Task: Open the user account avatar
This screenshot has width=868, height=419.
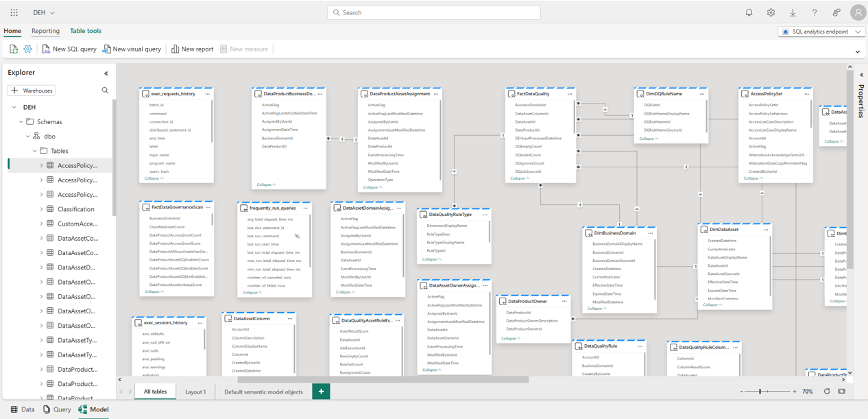Action: click(x=858, y=12)
